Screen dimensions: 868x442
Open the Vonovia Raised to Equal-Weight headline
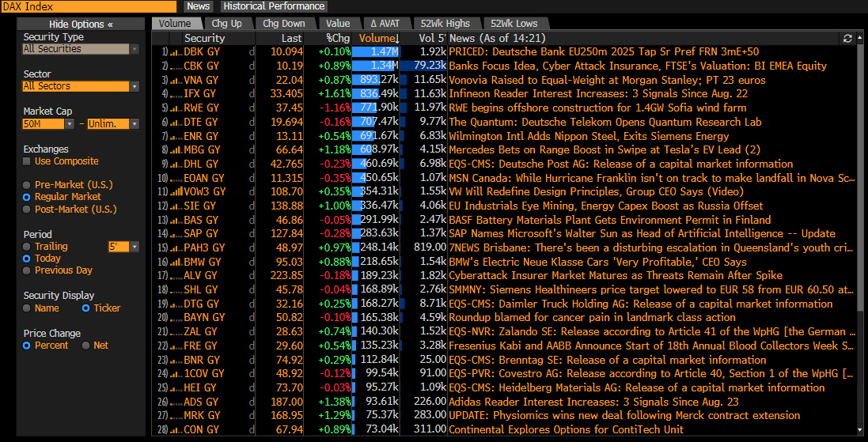(x=607, y=80)
